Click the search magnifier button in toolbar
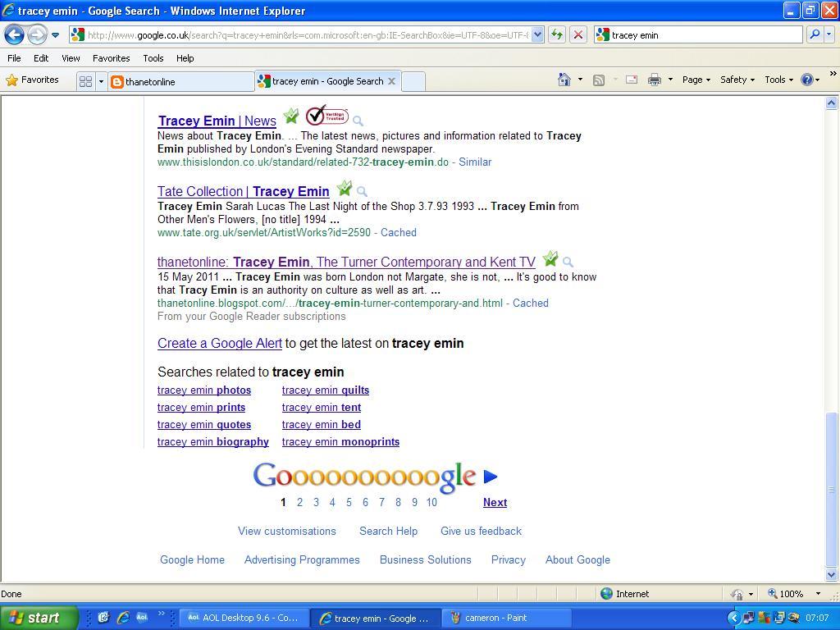This screenshot has width=840, height=630. click(815, 34)
